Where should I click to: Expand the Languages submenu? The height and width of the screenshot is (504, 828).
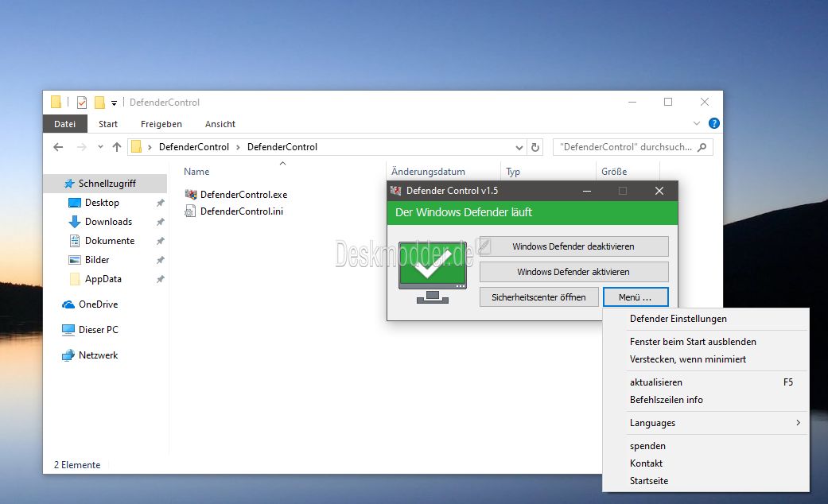click(x=706, y=423)
